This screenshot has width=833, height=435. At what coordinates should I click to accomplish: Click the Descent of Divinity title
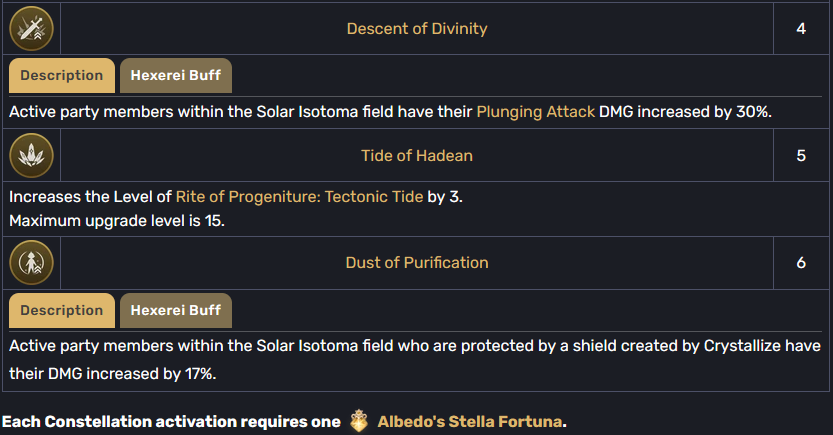417,29
